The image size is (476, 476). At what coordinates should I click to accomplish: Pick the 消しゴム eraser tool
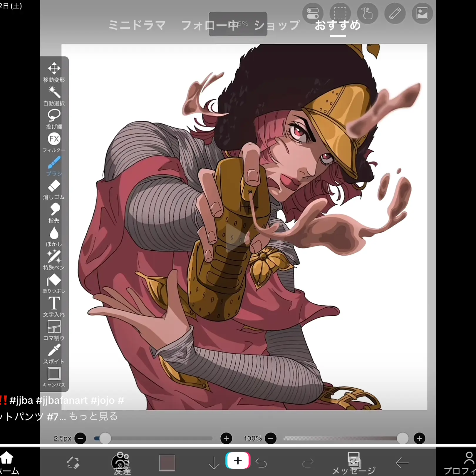pos(54,190)
